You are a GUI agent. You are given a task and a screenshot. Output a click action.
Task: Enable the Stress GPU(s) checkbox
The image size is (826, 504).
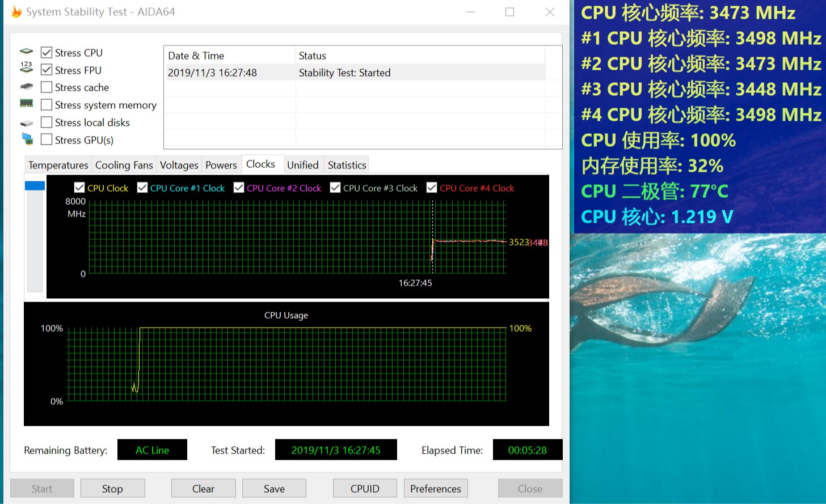[x=47, y=140]
